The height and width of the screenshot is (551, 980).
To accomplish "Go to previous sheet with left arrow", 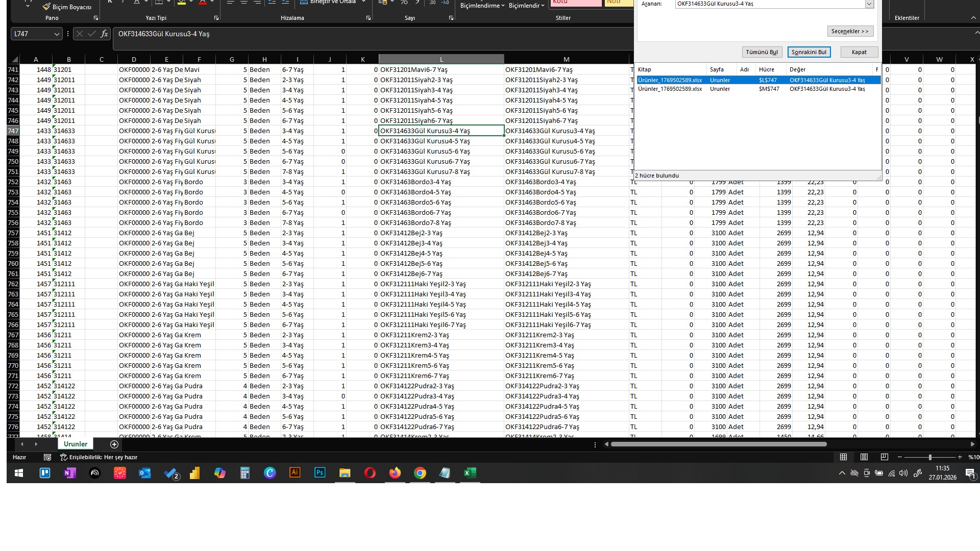I will click(x=22, y=444).
